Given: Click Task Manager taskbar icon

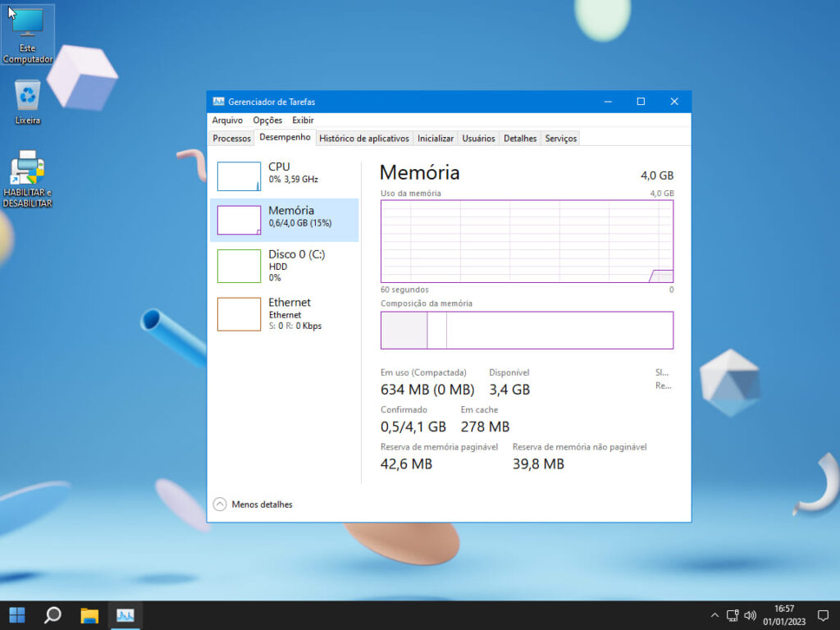Looking at the screenshot, I should (126, 615).
